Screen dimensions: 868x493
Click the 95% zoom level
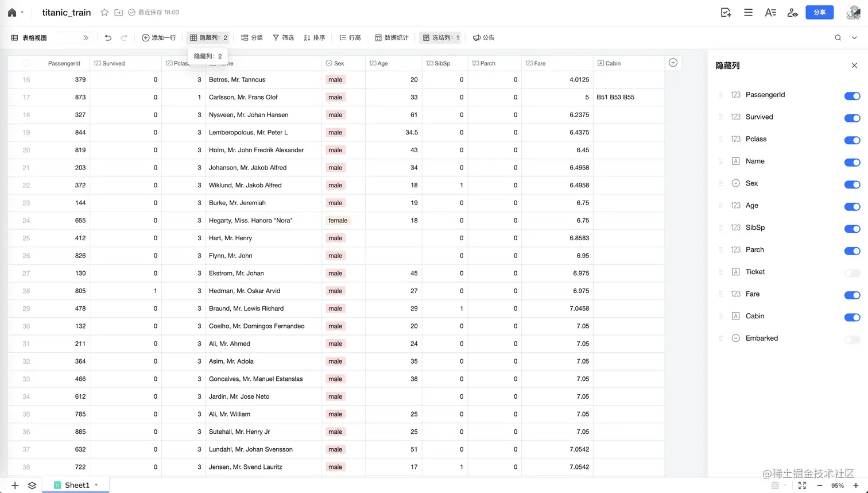838,486
